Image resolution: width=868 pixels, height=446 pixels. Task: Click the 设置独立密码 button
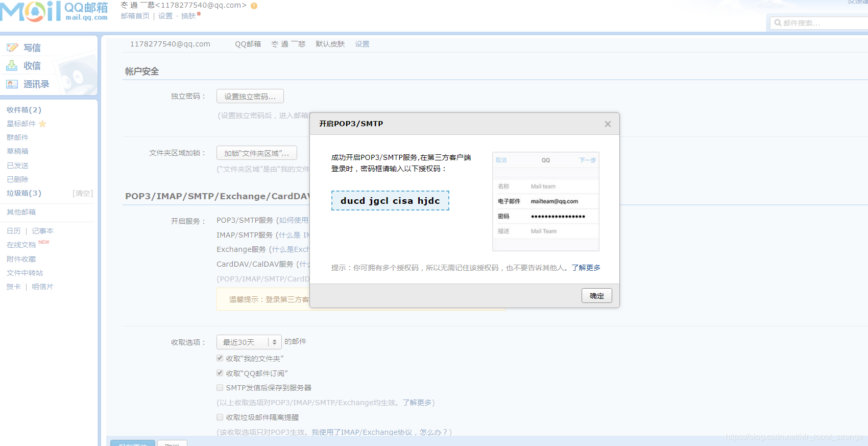250,97
